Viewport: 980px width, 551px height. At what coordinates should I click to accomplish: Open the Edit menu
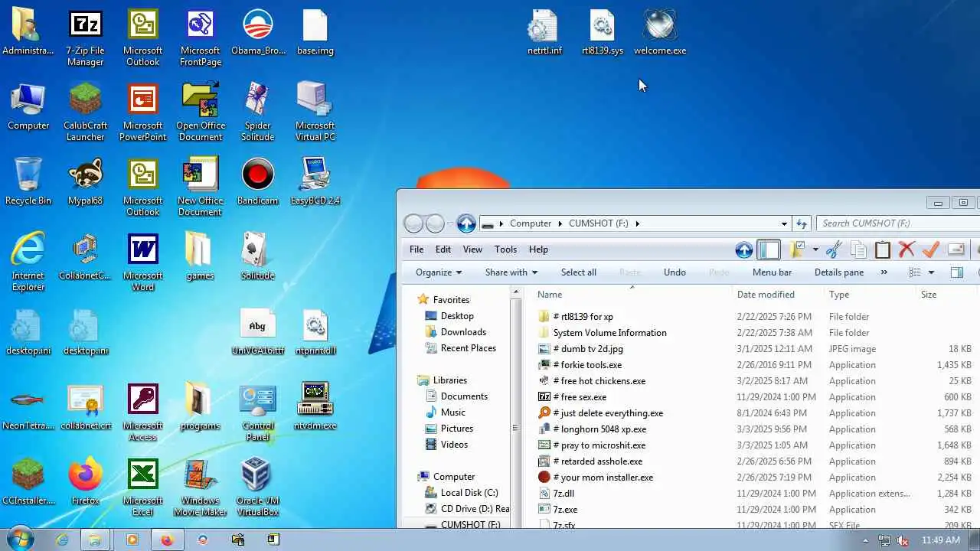click(x=443, y=249)
